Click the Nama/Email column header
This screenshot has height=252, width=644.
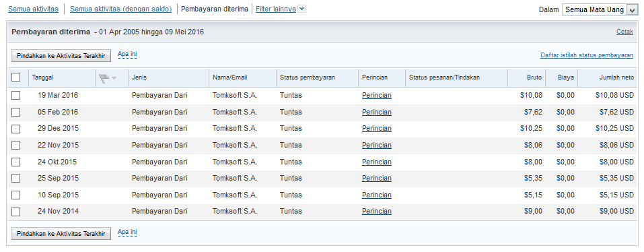(230, 77)
